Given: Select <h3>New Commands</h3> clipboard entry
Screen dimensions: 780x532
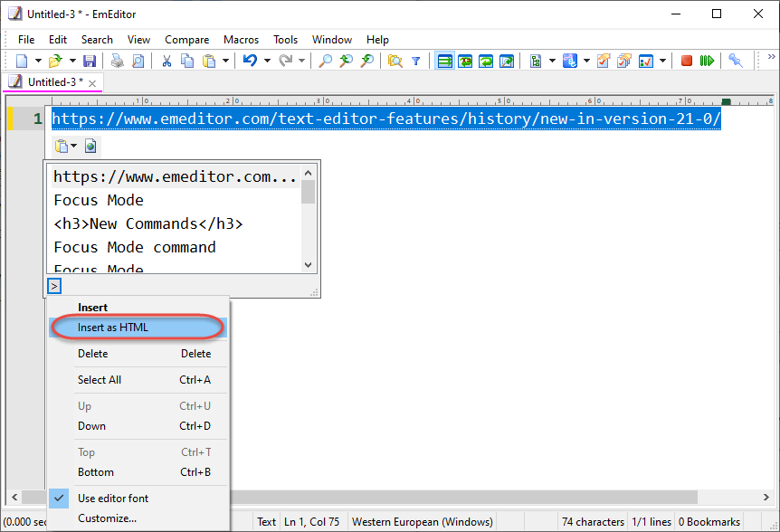Looking at the screenshot, I should coord(176,223).
